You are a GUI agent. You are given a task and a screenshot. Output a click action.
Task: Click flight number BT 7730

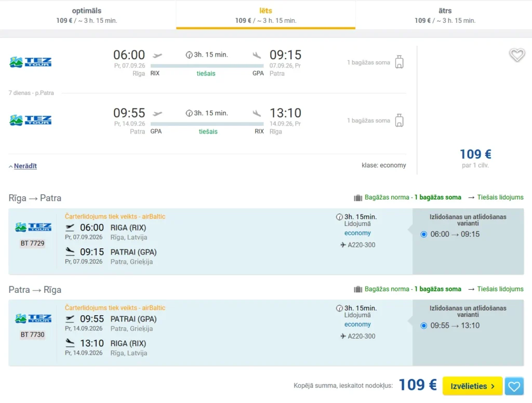pyautogui.click(x=33, y=334)
